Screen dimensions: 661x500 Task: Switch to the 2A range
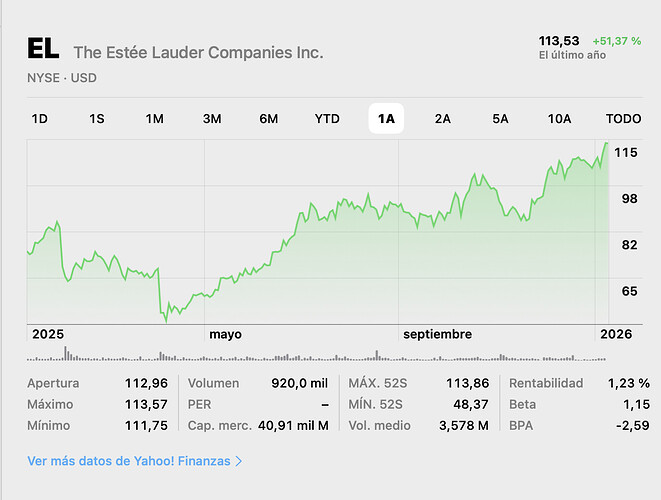coord(443,119)
